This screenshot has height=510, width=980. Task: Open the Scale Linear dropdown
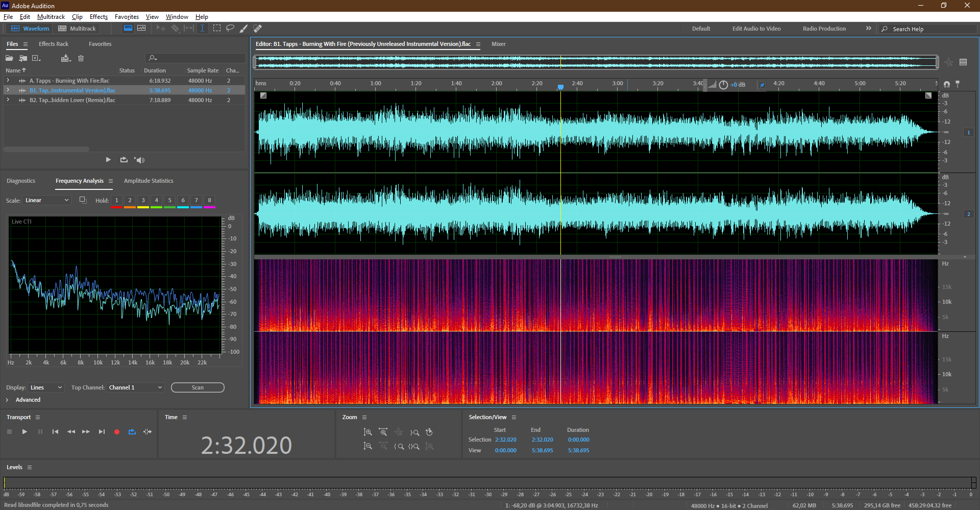point(46,200)
